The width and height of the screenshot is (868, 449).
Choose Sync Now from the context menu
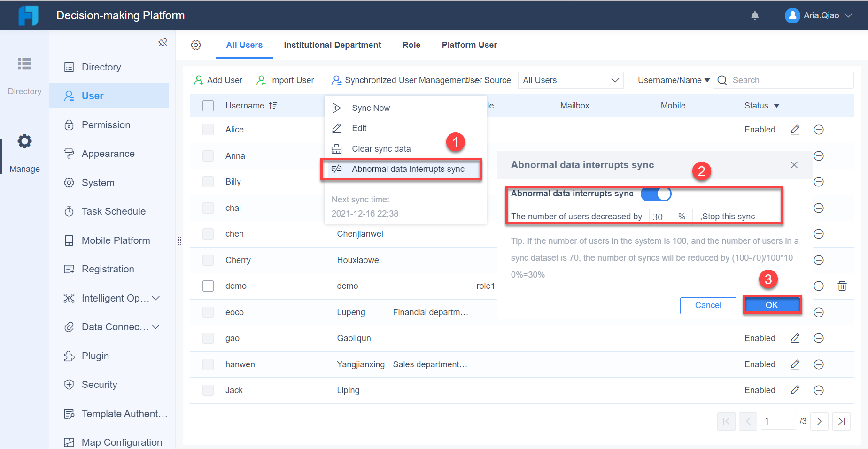(371, 108)
